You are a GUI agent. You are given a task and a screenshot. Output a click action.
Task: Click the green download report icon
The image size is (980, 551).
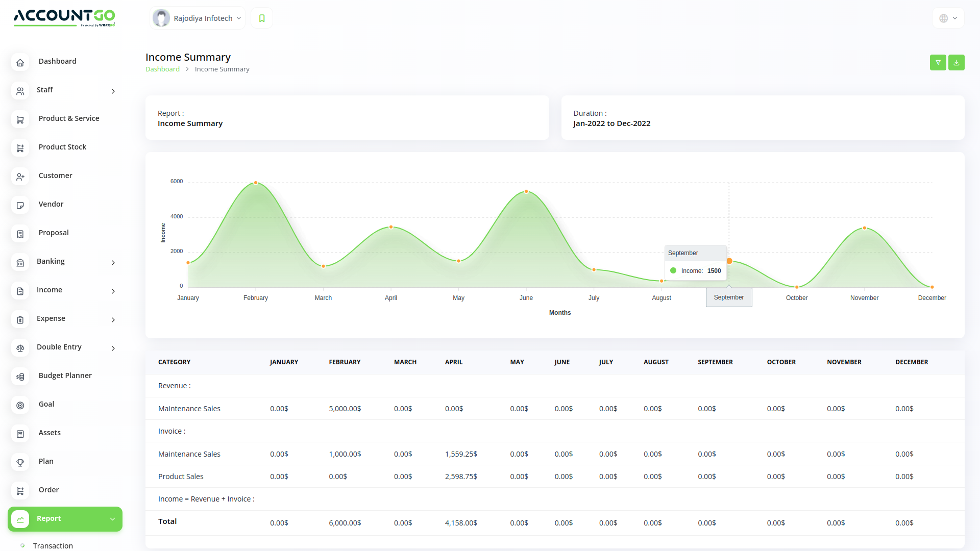pyautogui.click(x=956, y=62)
